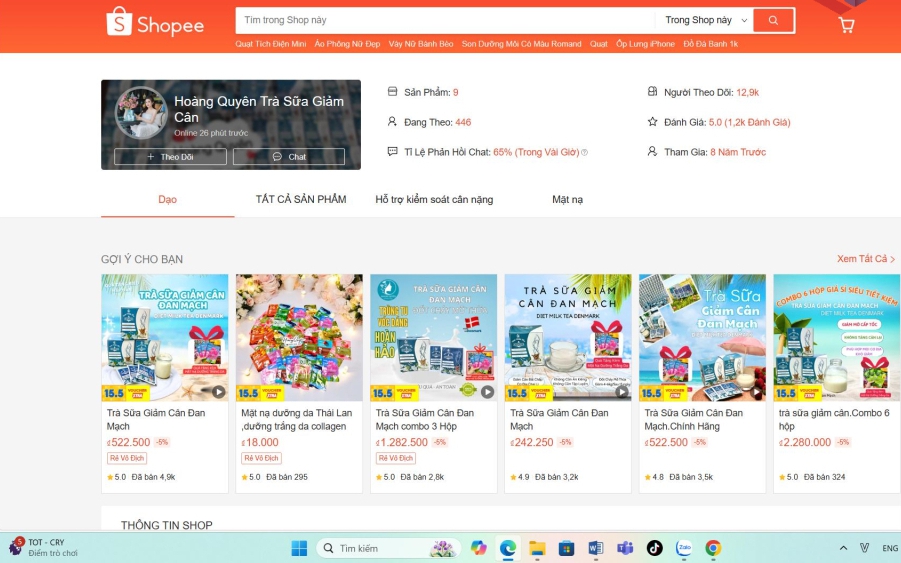Click Rẻ Vô Địch tag on Mặt nạ product
The image size is (901, 563).
[261, 458]
